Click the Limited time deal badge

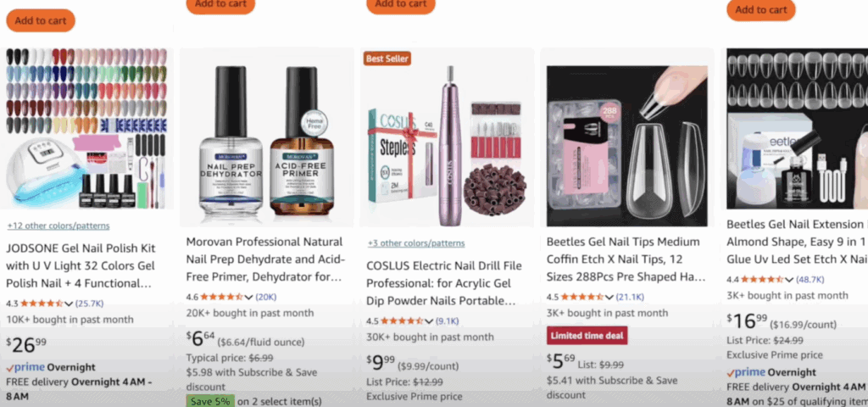point(587,336)
